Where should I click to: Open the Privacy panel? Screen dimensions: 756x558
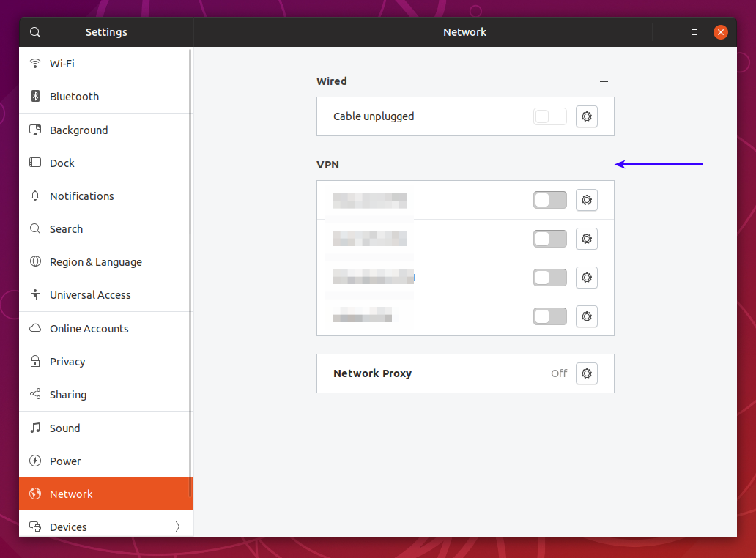tap(106, 362)
